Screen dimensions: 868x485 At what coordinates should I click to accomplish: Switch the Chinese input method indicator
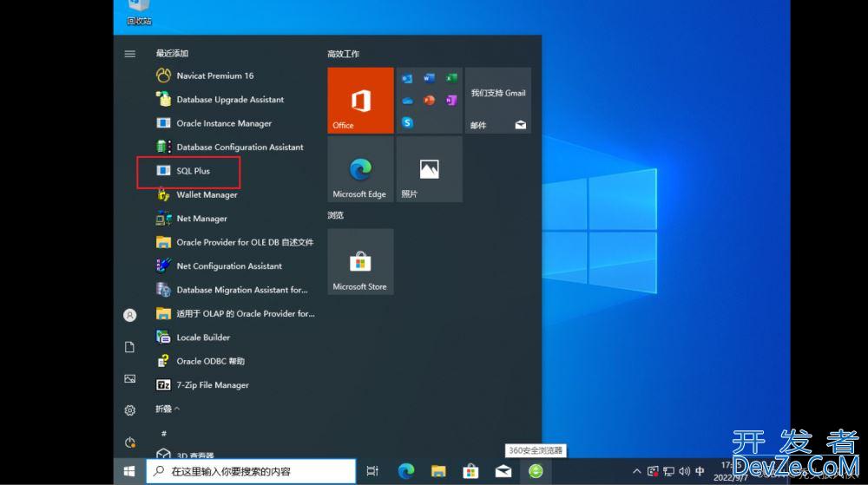700,471
